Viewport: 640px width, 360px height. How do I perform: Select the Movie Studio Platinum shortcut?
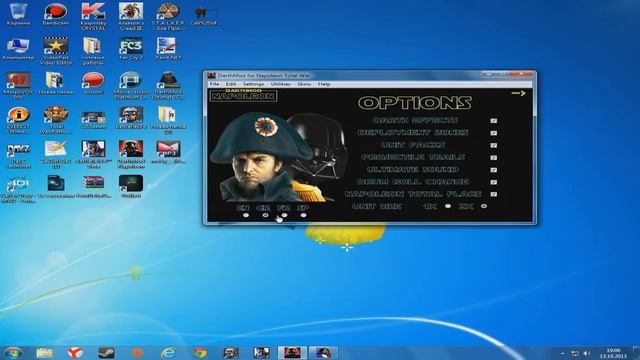(131, 85)
